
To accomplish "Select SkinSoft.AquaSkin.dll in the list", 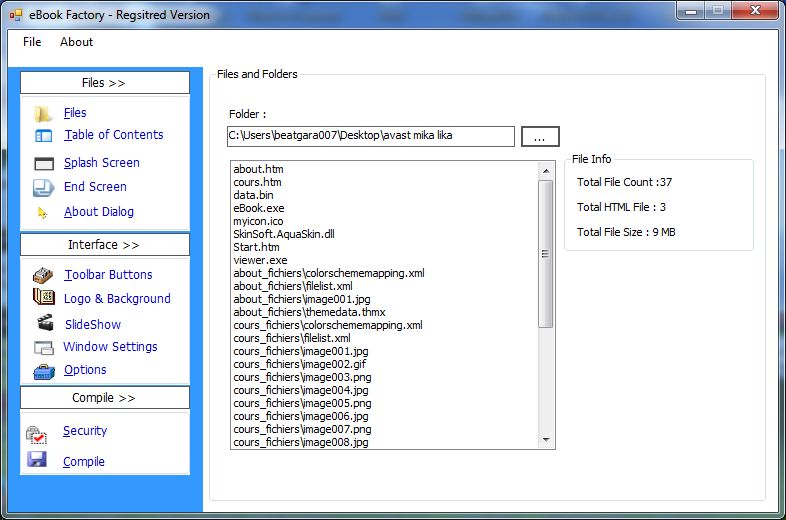I will point(284,234).
